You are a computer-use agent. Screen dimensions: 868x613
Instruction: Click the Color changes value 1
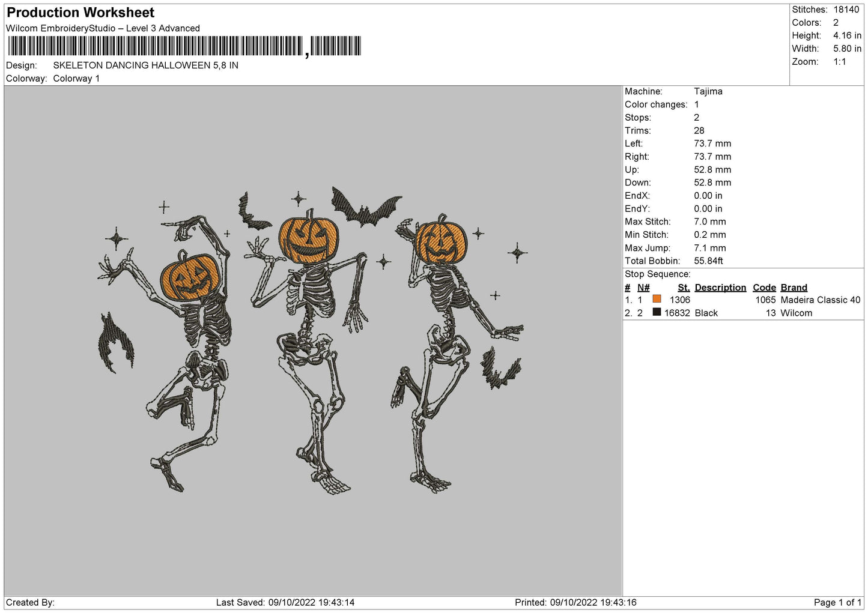(697, 104)
